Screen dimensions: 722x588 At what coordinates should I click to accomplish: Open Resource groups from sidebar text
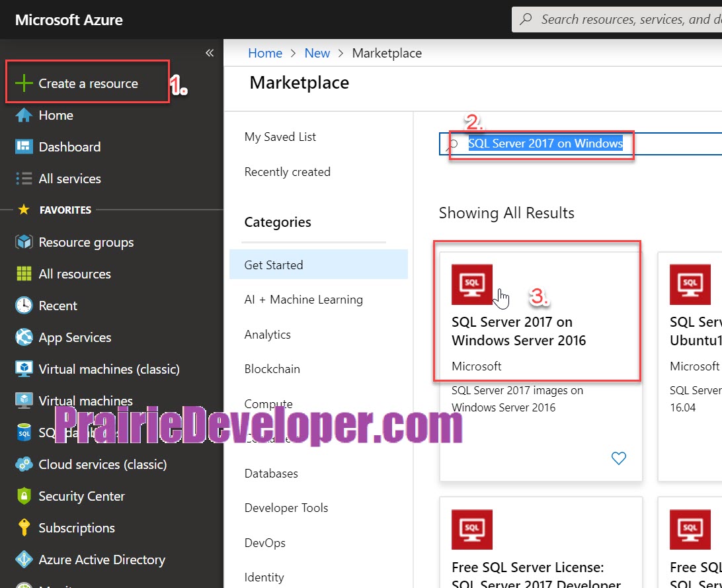(x=86, y=242)
